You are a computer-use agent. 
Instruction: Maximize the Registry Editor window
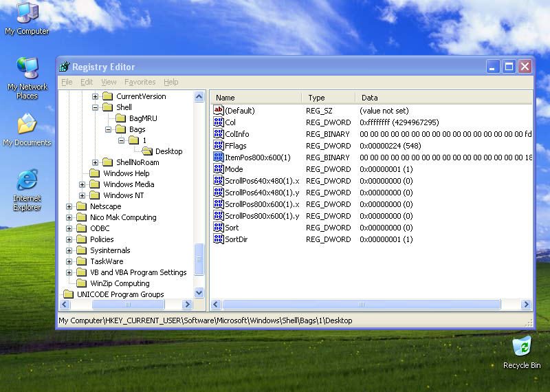click(x=509, y=66)
